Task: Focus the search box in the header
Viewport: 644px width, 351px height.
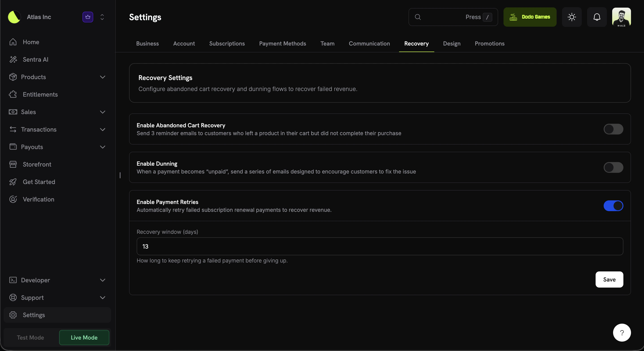Action: [453, 17]
